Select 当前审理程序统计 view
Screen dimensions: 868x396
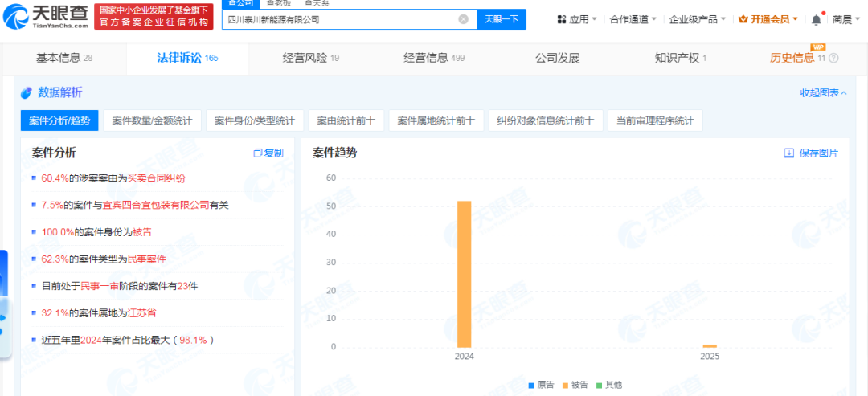655,120
